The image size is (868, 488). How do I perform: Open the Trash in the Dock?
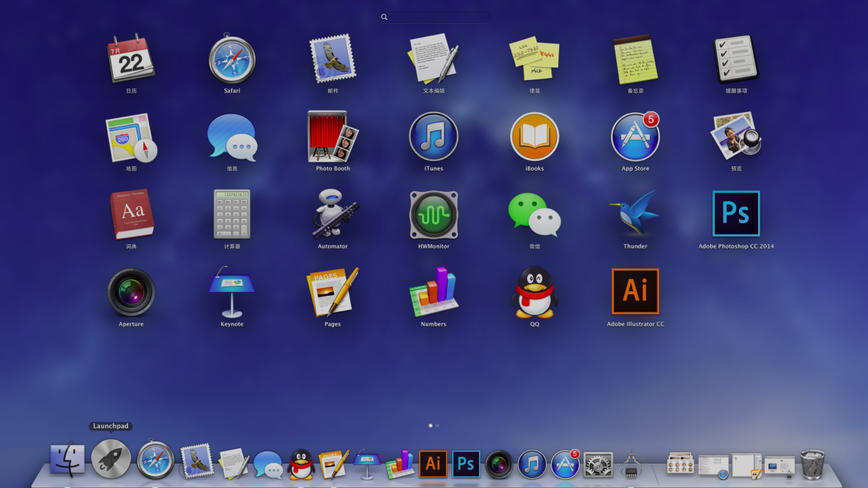[x=812, y=464]
